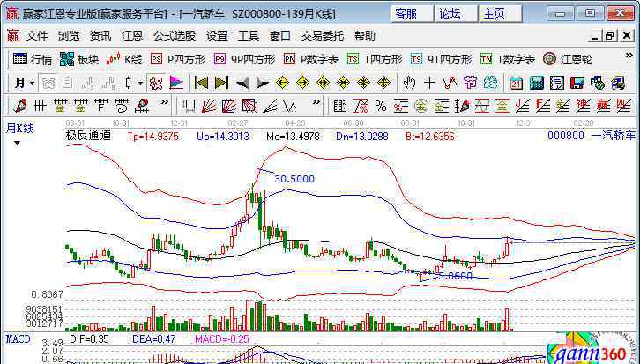
Task: Step forward with the black right arrow
Action: pyautogui.click(x=262, y=83)
